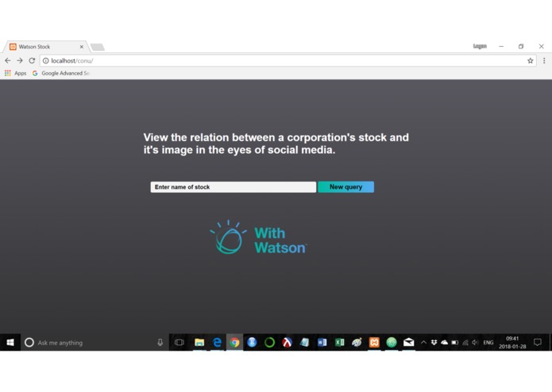Screen dimensions: 552x392
Task: Open File Explorer from the taskbar
Action: click(x=199, y=343)
